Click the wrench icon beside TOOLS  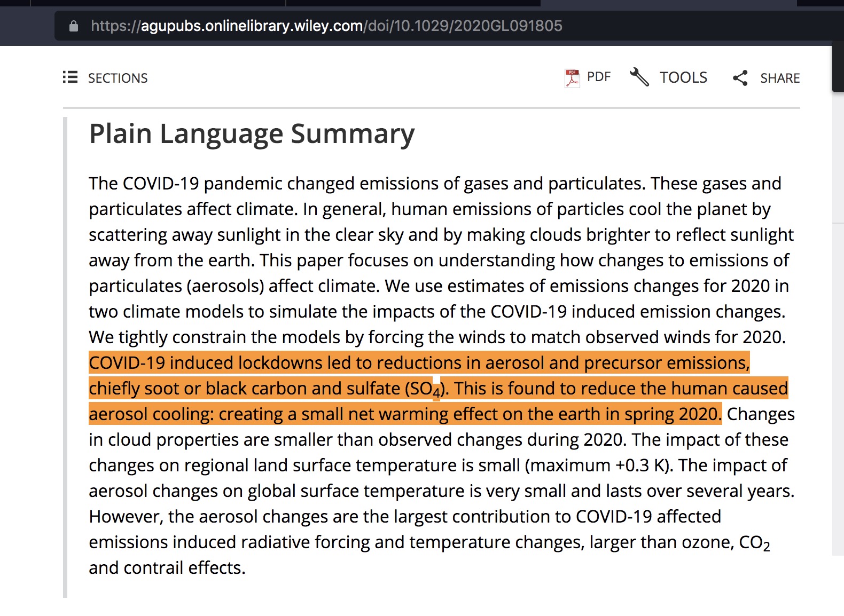(x=639, y=77)
